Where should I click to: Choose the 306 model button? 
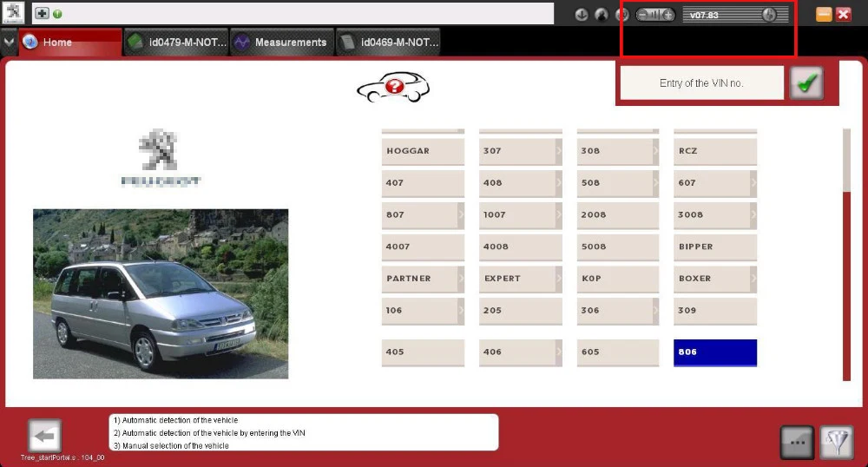(x=618, y=312)
